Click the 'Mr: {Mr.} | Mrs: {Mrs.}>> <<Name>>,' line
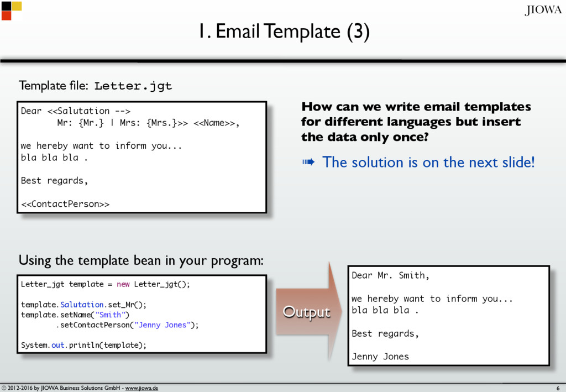 click(148, 123)
